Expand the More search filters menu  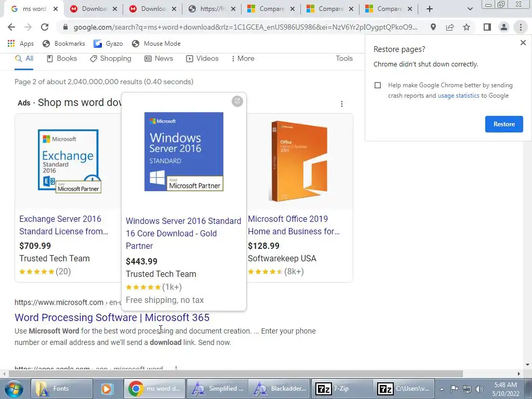[x=243, y=58]
